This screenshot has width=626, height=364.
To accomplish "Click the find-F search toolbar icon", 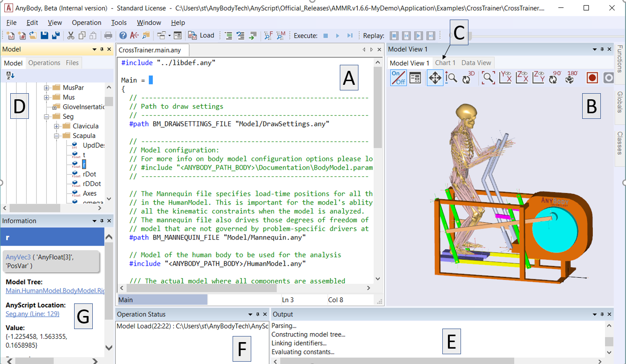I will coord(268,35).
